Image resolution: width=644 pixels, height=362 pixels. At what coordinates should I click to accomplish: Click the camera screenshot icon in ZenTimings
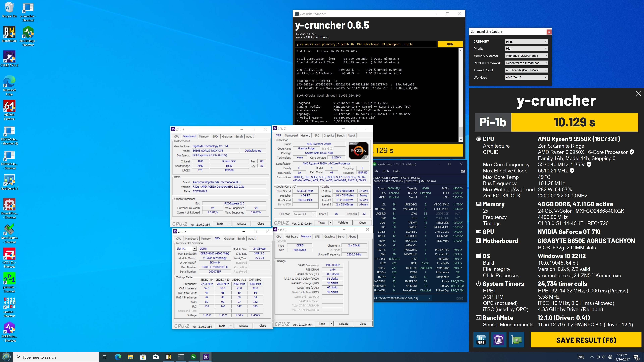coord(463,171)
